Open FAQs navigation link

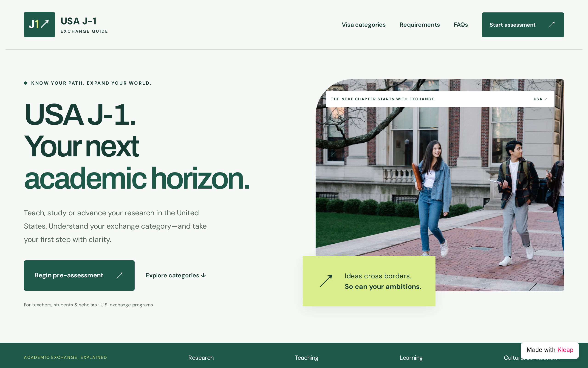click(461, 25)
